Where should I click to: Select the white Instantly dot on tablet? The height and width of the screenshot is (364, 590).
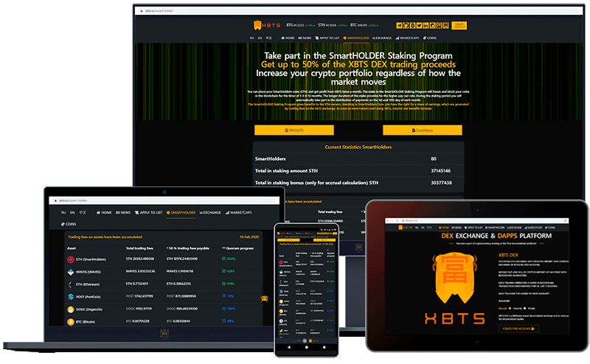pyautogui.click(x=525, y=308)
